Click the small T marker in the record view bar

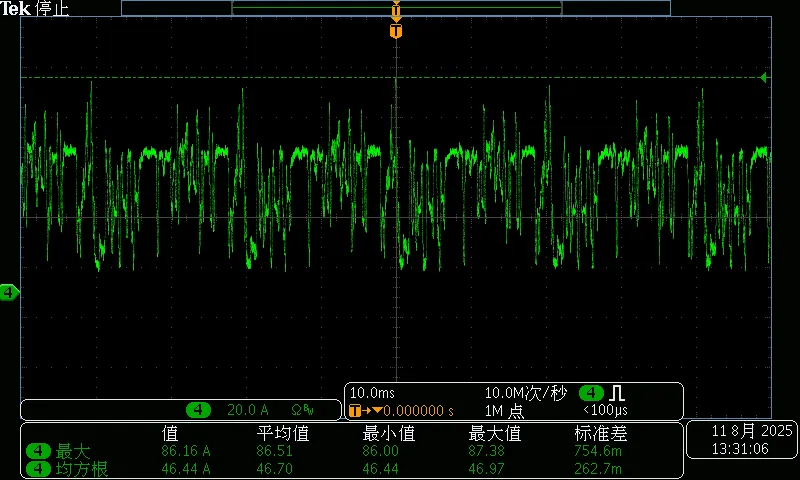point(396,10)
